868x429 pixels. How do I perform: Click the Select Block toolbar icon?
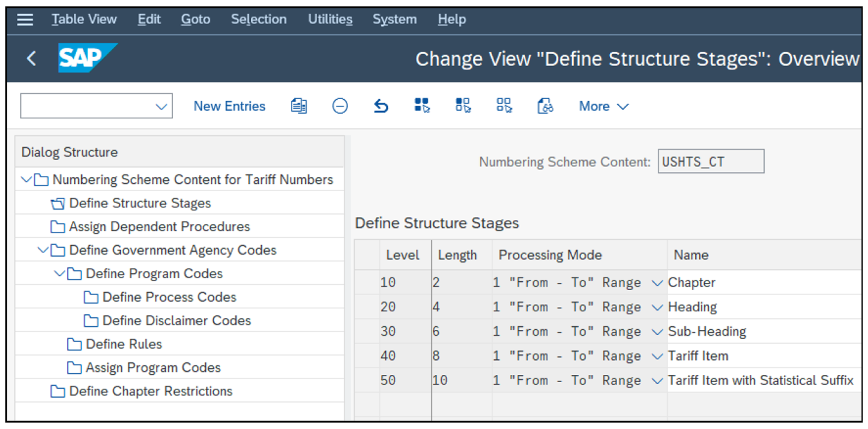[x=463, y=106]
